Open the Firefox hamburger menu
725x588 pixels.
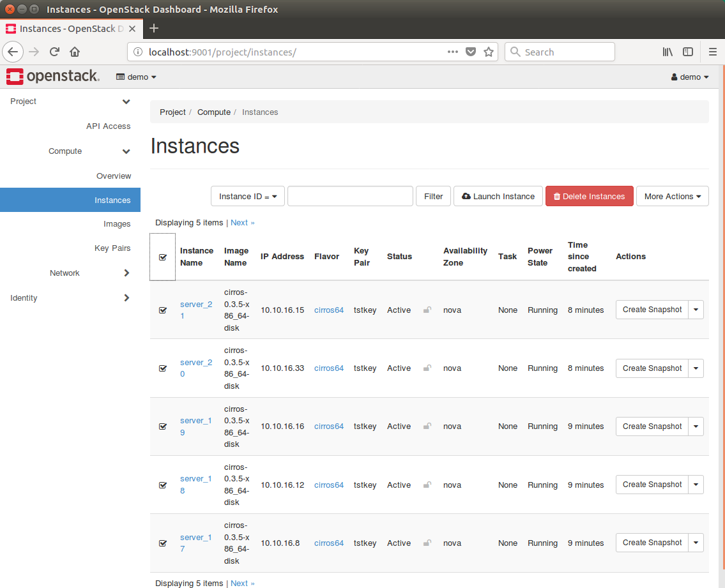coord(713,52)
